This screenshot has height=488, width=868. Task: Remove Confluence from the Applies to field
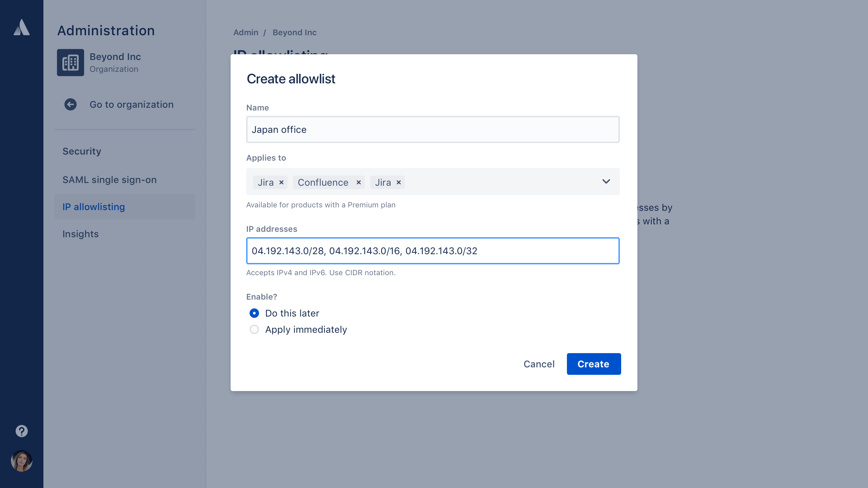click(358, 182)
